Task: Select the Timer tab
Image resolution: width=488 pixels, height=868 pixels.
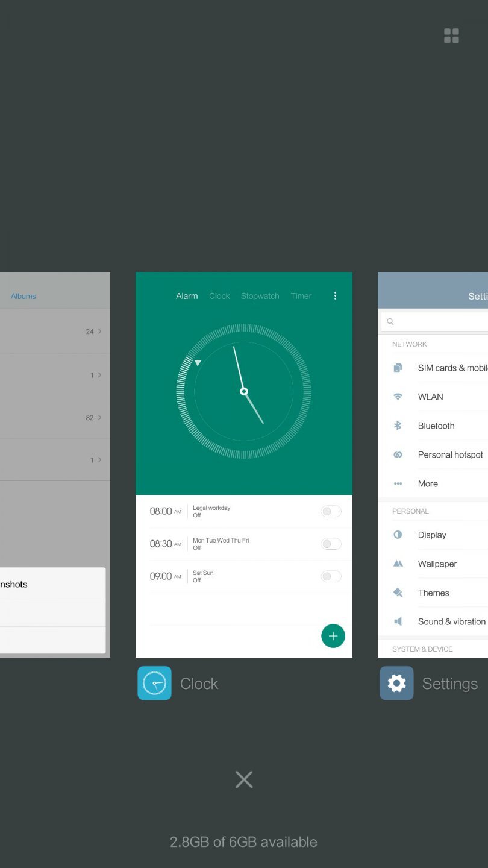Action: coord(301,296)
